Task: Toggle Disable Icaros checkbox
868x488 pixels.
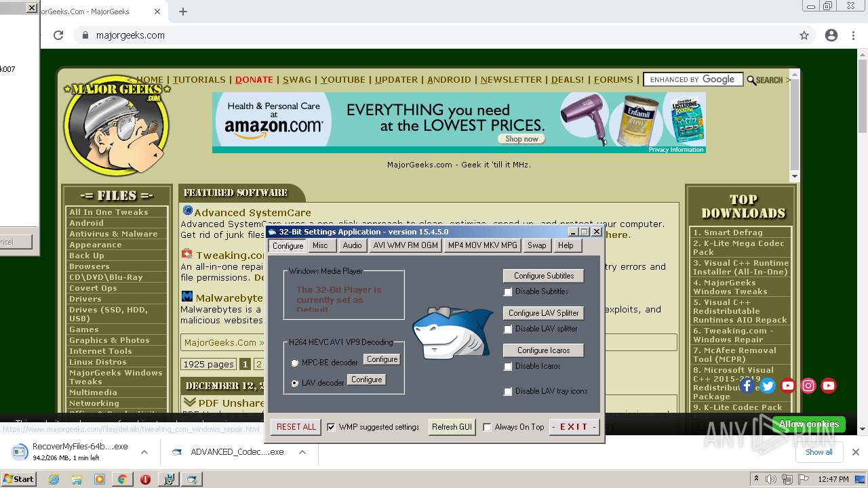Action: 508,367
